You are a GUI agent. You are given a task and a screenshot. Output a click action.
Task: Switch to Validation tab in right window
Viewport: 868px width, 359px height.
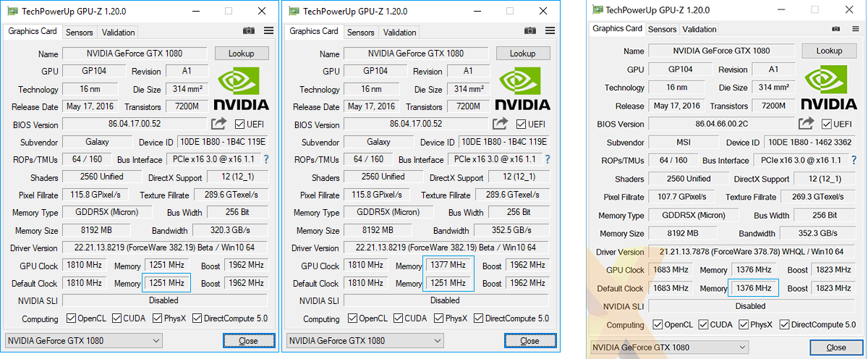tap(699, 29)
